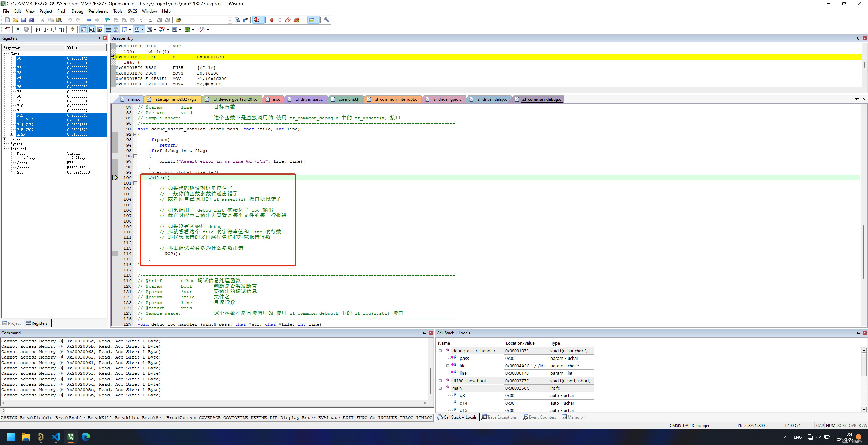
Task: Toggle Insert/Remove Breakpoint red dot
Action: [x=272, y=20]
